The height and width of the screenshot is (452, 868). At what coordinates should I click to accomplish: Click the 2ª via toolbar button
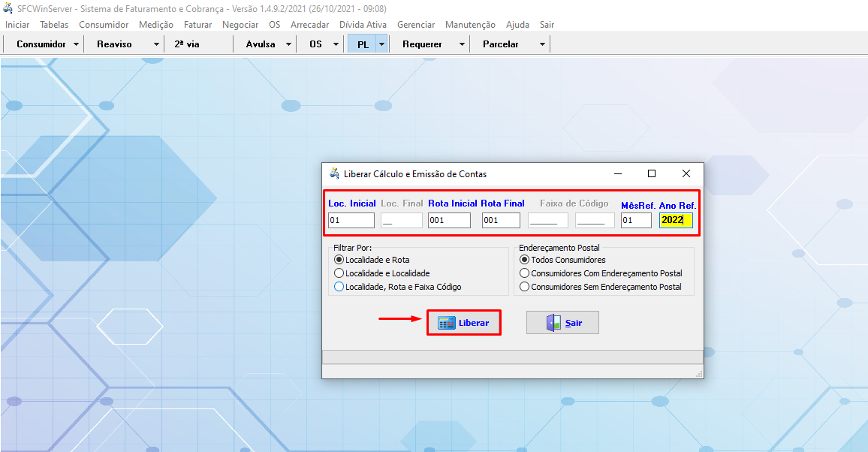pos(187,44)
